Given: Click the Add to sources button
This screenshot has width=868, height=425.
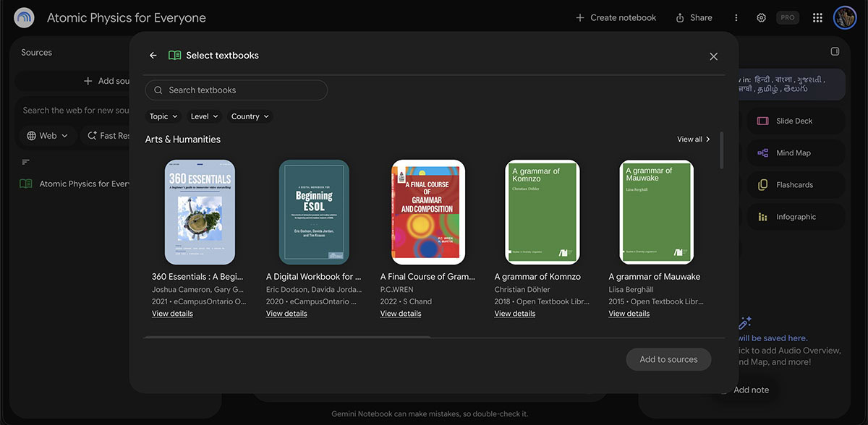Looking at the screenshot, I should tap(668, 359).
